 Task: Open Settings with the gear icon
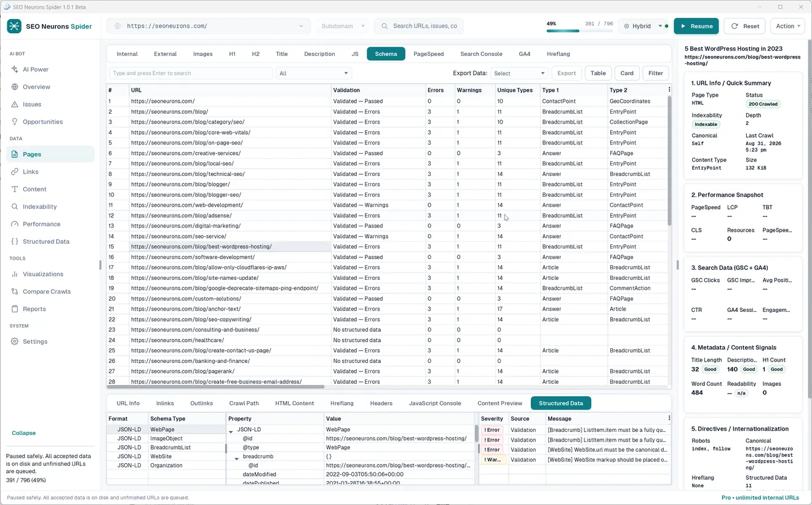(x=15, y=341)
